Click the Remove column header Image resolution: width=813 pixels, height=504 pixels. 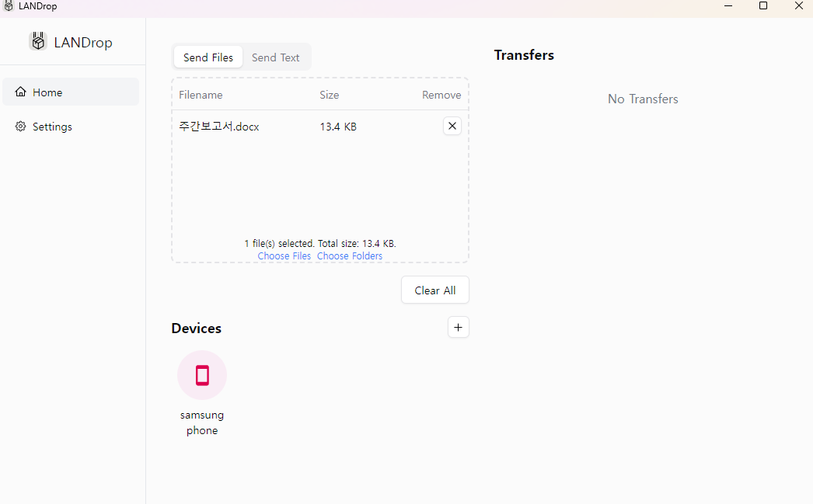[441, 95]
